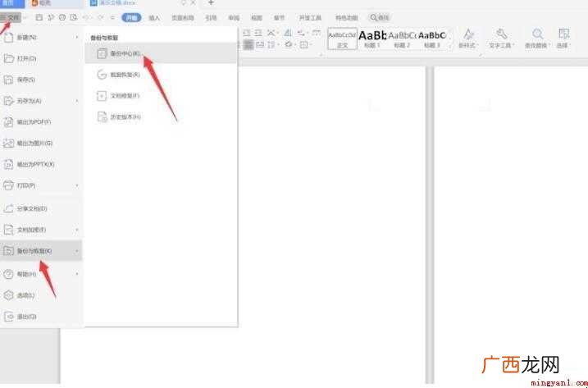
Task: Switch to the 审阅 (Review) ribbon tab
Action: click(x=234, y=18)
